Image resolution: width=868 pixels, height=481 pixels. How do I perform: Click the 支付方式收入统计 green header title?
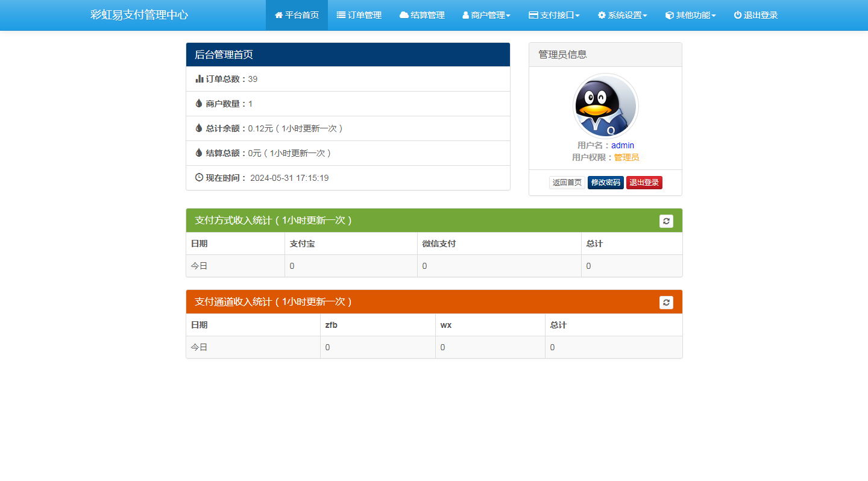(273, 221)
